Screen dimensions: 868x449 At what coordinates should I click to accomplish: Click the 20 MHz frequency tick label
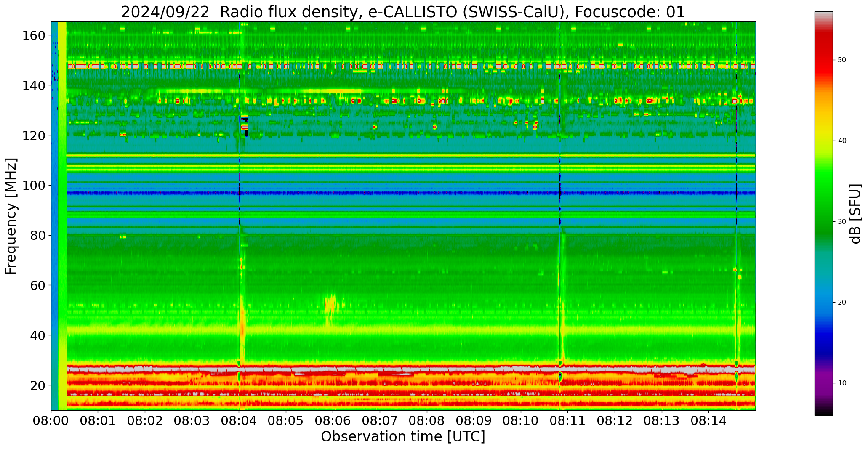(x=37, y=385)
